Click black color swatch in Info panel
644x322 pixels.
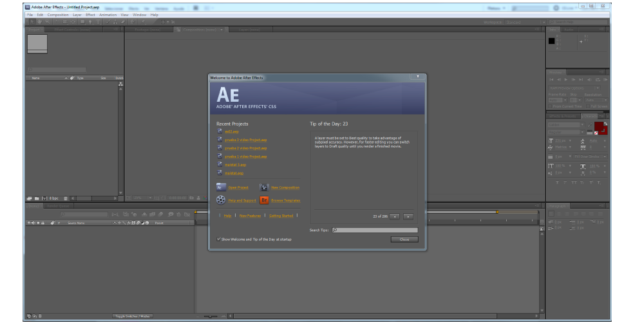coord(552,41)
